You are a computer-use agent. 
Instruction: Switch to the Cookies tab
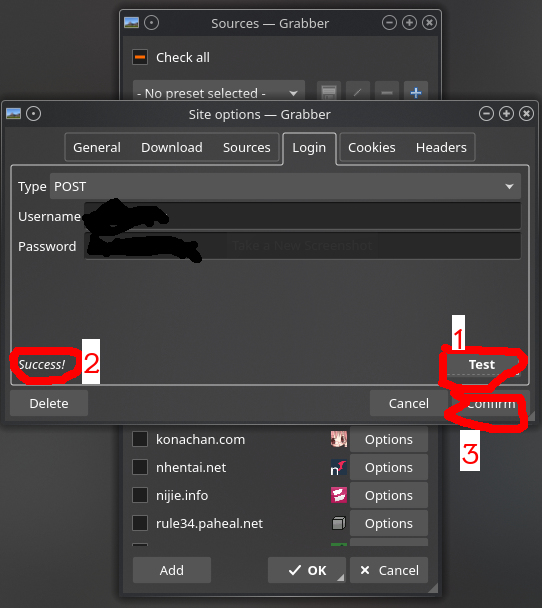[371, 147]
